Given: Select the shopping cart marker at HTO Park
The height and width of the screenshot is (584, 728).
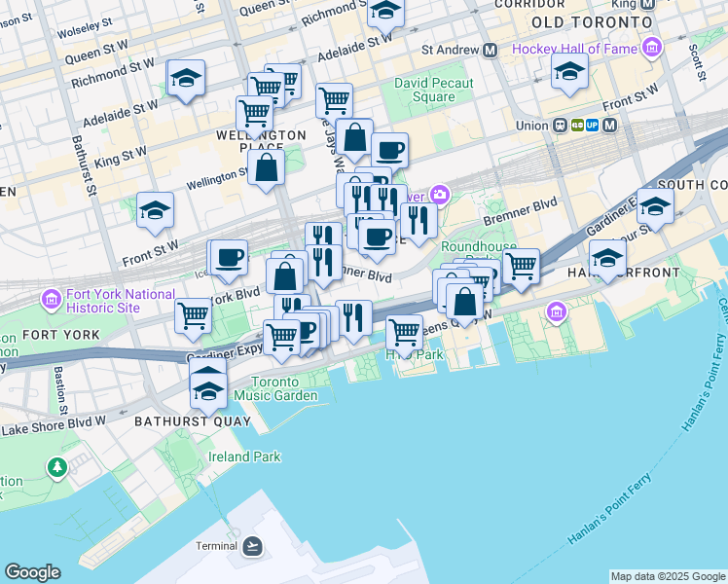Looking at the screenshot, I should click(405, 332).
